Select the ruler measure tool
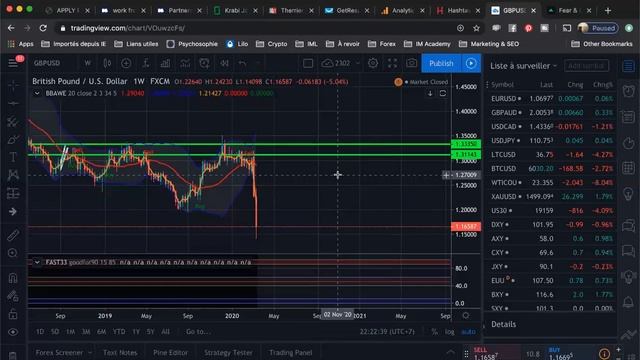 (13, 235)
